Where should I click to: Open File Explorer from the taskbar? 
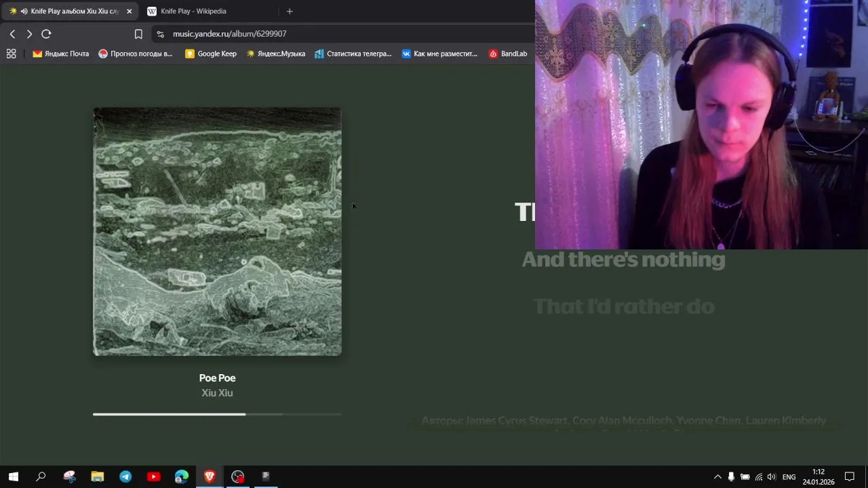tap(98, 476)
